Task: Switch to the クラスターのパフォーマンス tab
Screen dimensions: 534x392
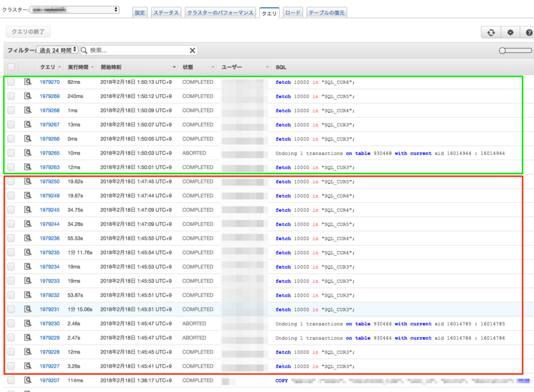Action: coord(220,13)
